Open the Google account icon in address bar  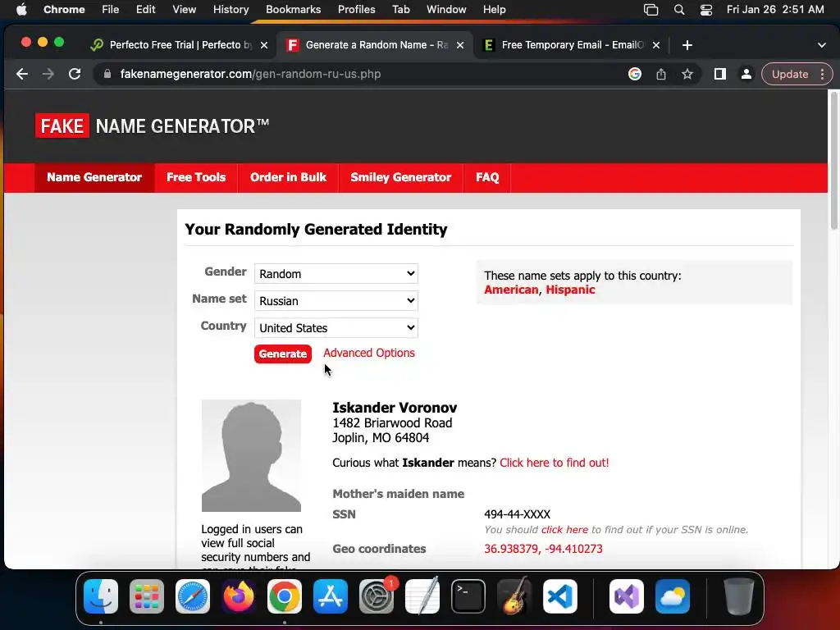(x=635, y=74)
